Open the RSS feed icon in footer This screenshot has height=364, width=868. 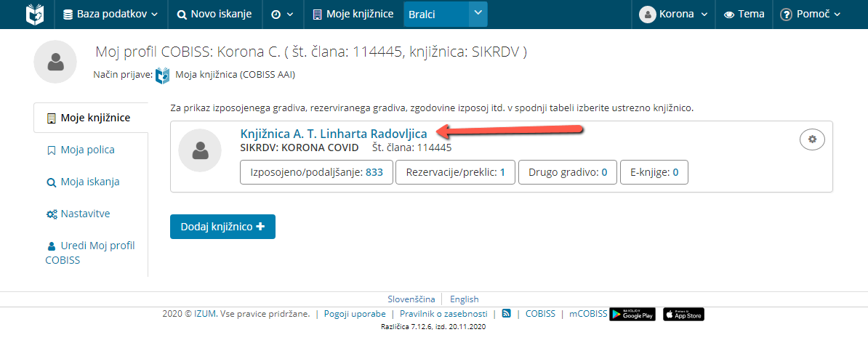click(506, 313)
